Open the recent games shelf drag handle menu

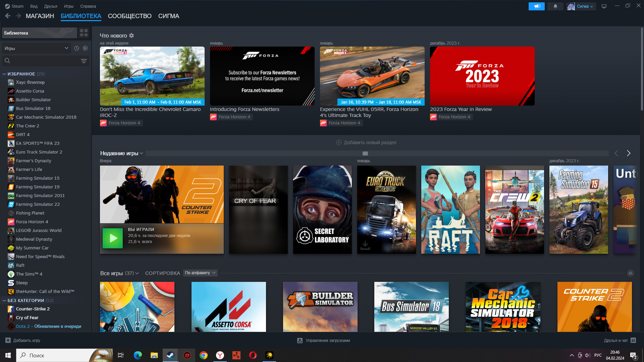(365, 154)
